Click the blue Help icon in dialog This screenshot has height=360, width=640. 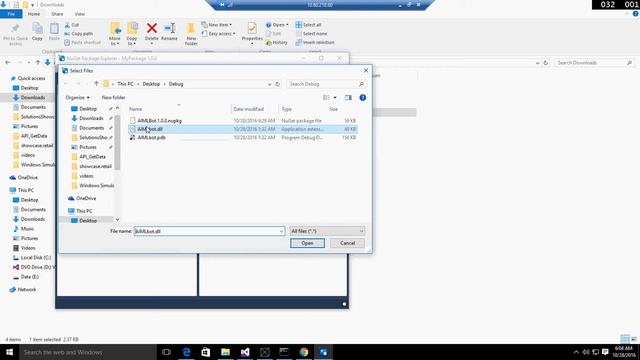(362, 98)
